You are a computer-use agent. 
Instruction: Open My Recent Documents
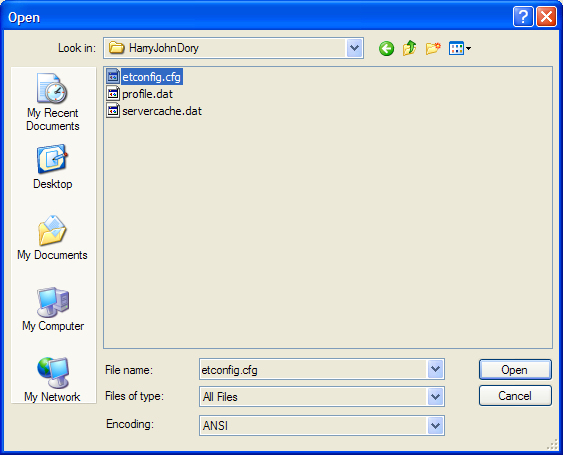click(53, 102)
